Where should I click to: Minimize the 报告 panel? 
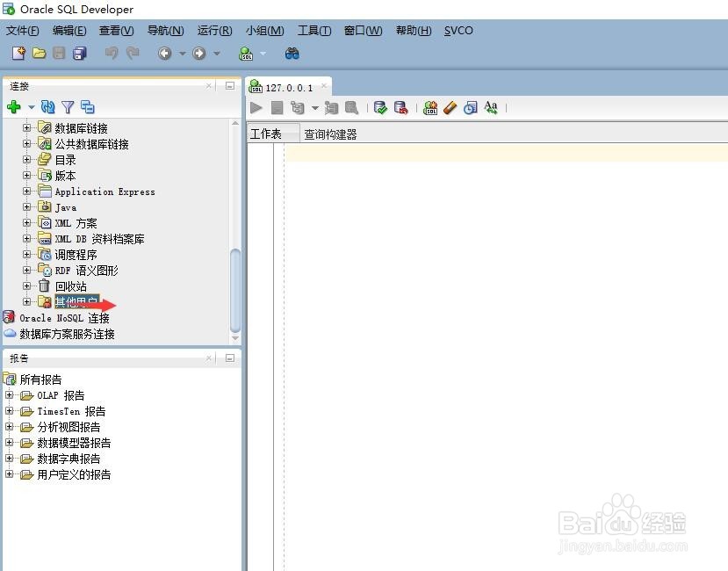(x=230, y=358)
